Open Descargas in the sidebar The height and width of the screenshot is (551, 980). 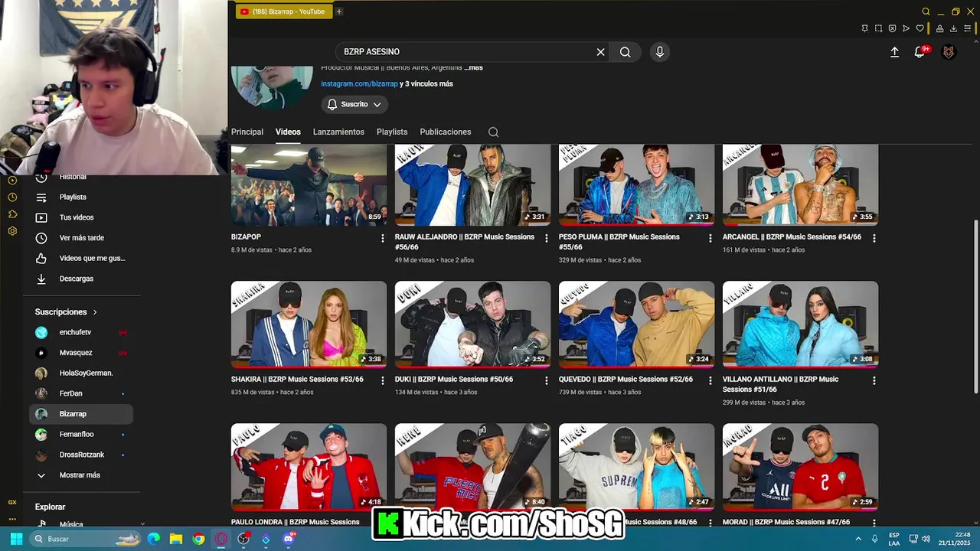coord(81,279)
